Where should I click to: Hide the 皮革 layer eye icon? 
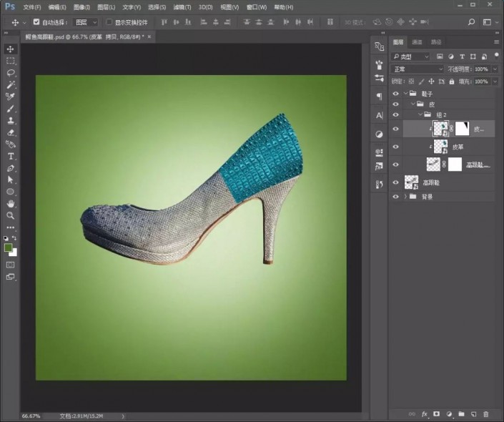click(x=395, y=147)
